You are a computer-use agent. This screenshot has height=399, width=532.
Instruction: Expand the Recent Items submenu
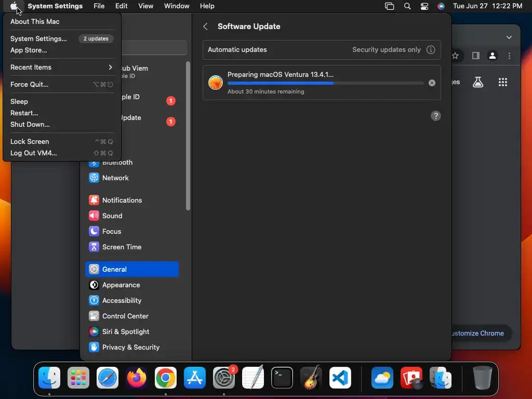[x=62, y=67]
